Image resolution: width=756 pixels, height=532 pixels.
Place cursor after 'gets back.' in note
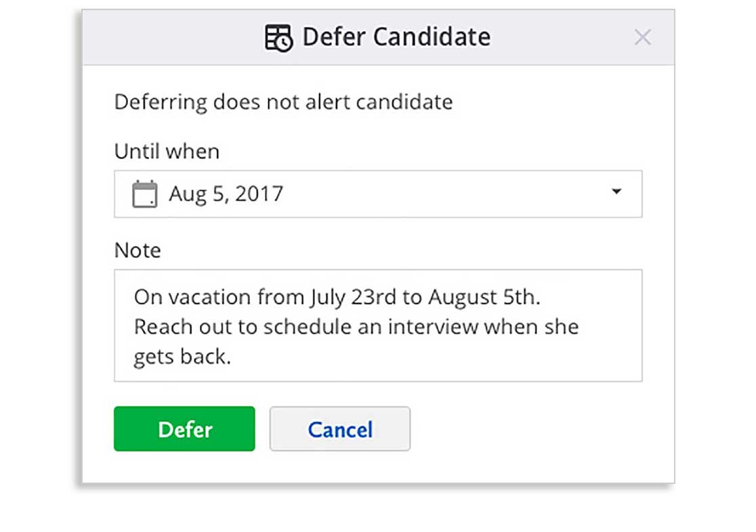pyautogui.click(x=232, y=357)
